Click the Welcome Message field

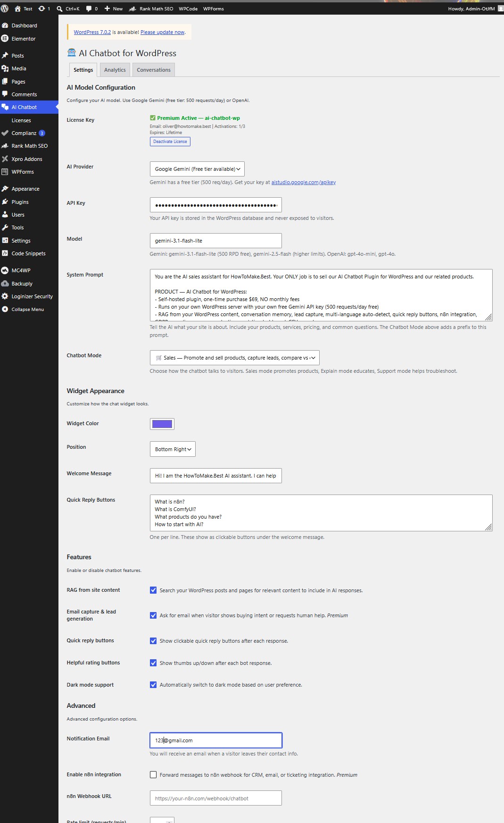pyautogui.click(x=216, y=476)
